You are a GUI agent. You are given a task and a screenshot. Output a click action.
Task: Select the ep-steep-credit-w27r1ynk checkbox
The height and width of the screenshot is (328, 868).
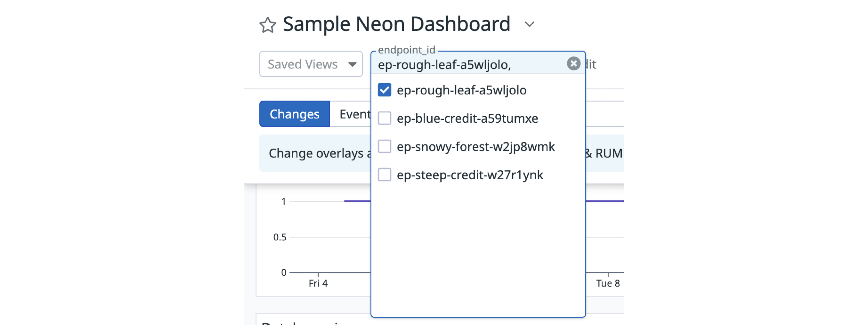pos(384,175)
